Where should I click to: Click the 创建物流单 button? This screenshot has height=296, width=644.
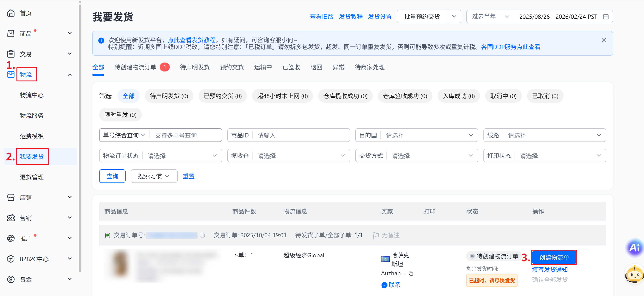pyautogui.click(x=554, y=257)
